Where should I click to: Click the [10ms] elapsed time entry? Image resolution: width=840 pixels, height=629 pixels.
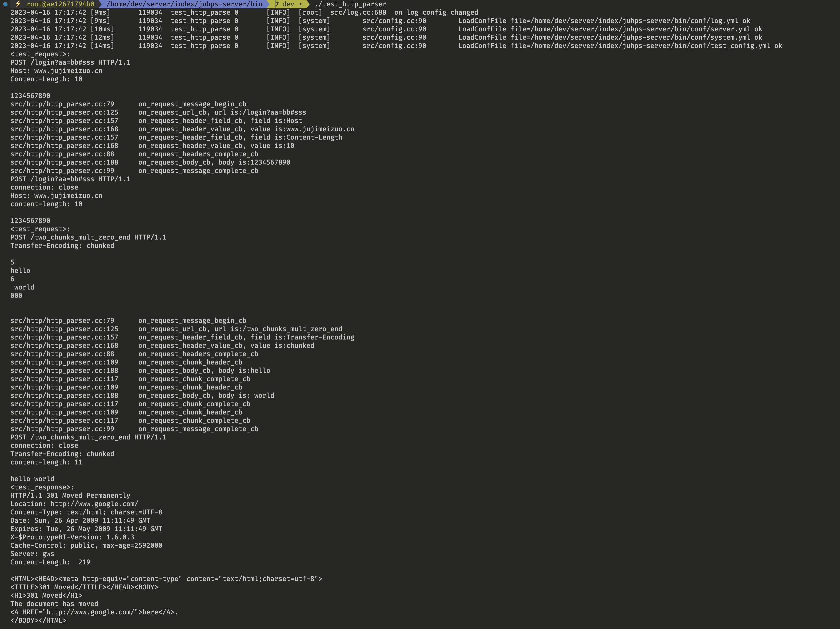pyautogui.click(x=102, y=29)
